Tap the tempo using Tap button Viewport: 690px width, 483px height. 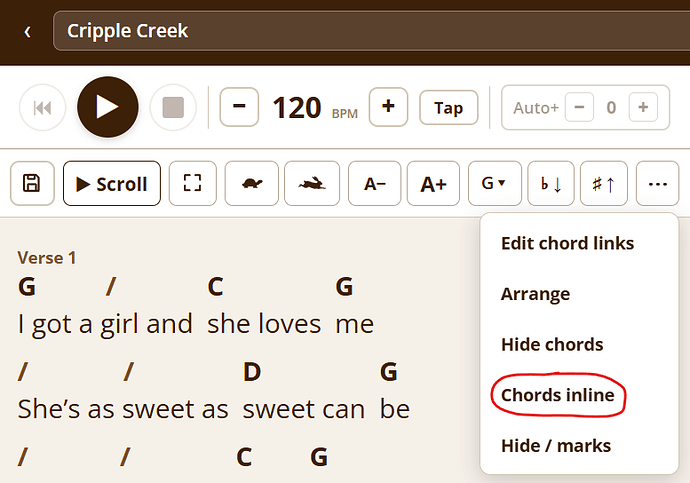(448, 108)
